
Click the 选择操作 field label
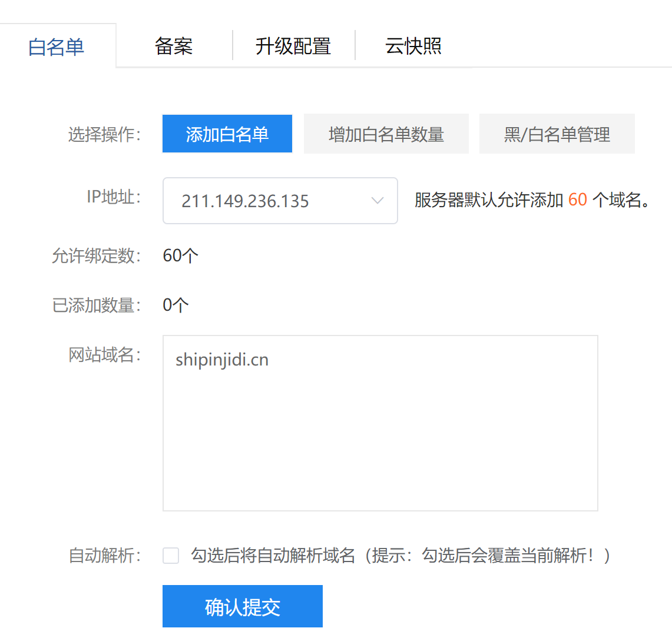tap(104, 135)
